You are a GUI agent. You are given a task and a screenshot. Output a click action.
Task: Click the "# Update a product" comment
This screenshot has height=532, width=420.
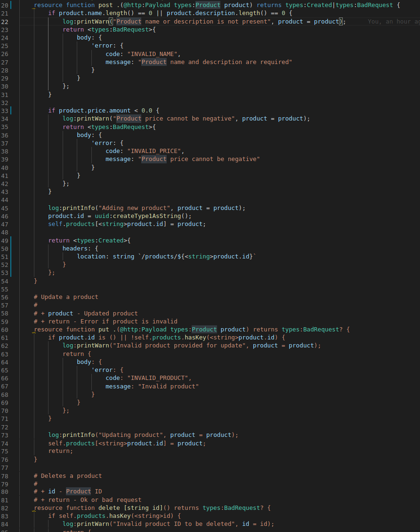click(66, 297)
